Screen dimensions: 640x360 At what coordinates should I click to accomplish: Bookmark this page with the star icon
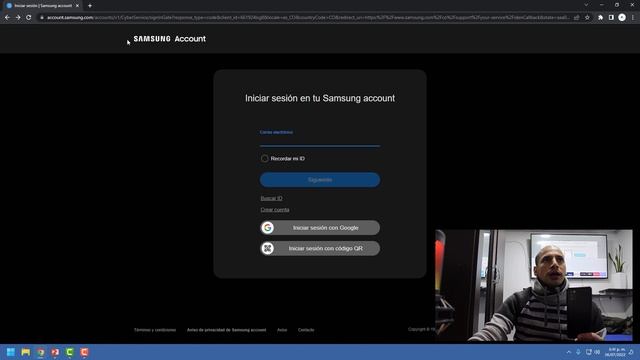(587, 18)
